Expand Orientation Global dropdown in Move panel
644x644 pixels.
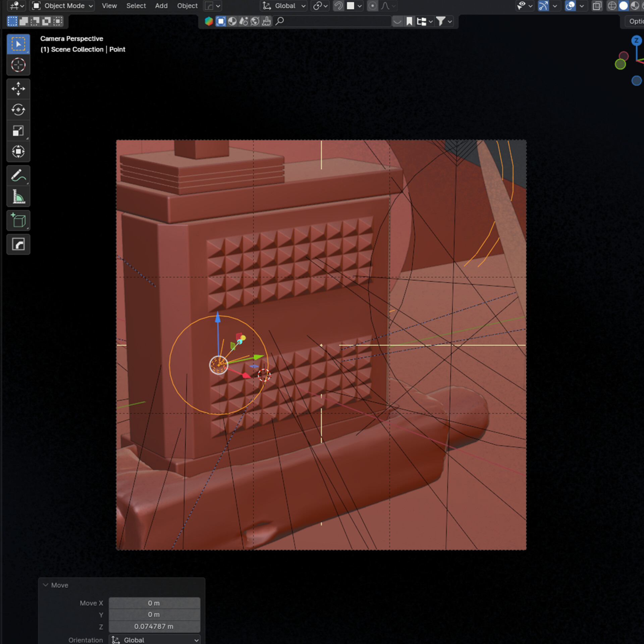(x=155, y=640)
